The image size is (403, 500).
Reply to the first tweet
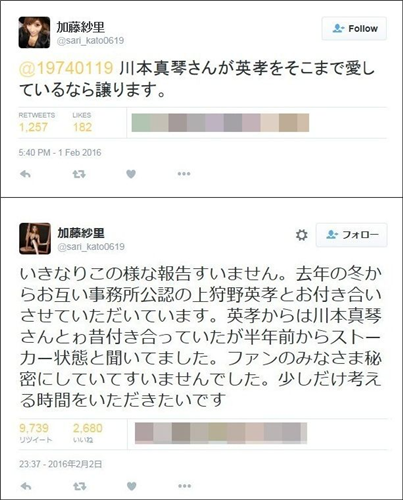click(25, 174)
